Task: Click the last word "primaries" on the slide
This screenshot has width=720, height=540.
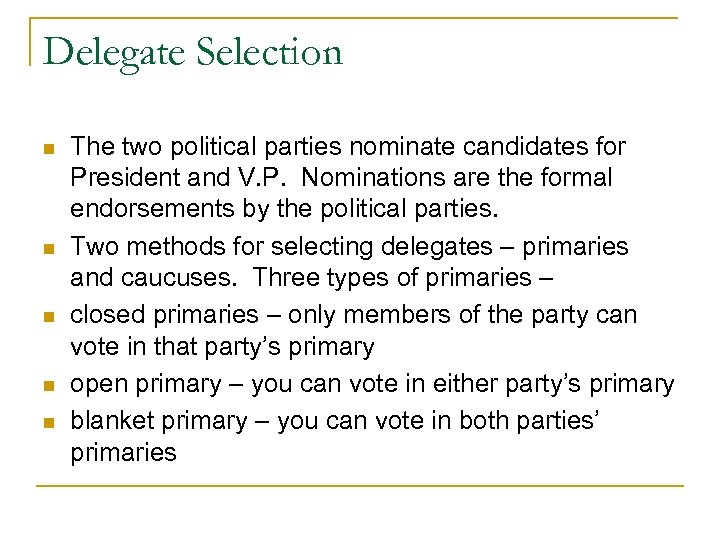Action: (123, 452)
